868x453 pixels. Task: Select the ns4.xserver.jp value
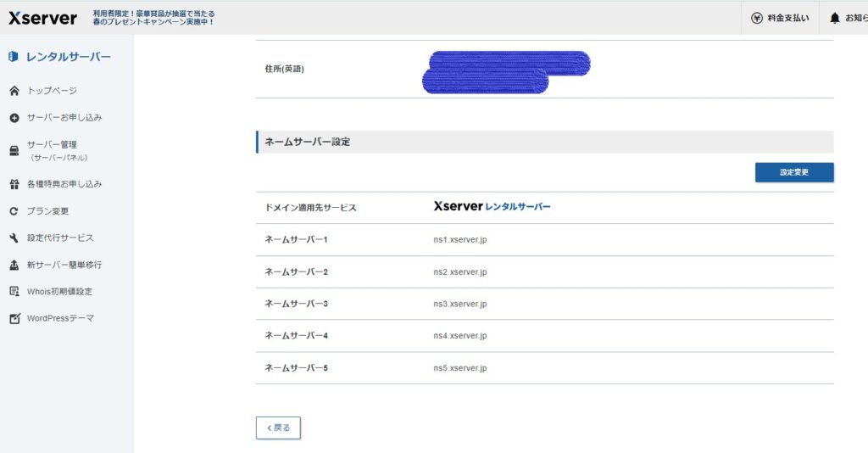[x=460, y=336]
